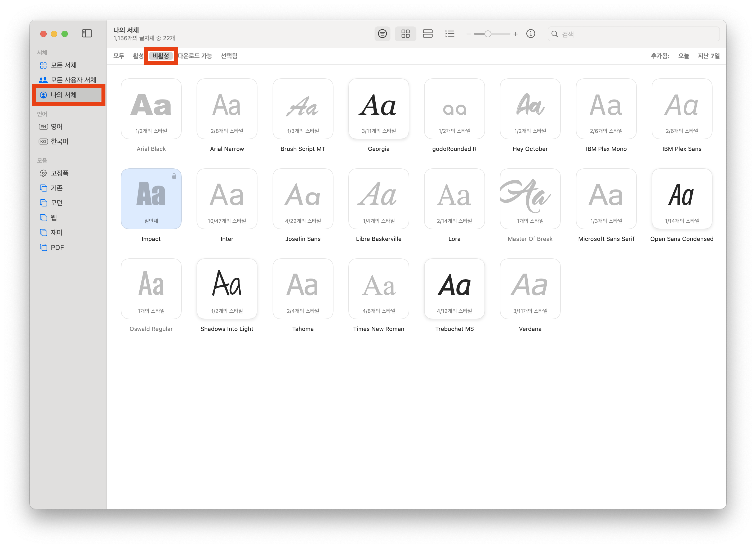This screenshot has width=756, height=548.
Task: Select 모든 서체 in the sidebar
Action: (x=63, y=65)
